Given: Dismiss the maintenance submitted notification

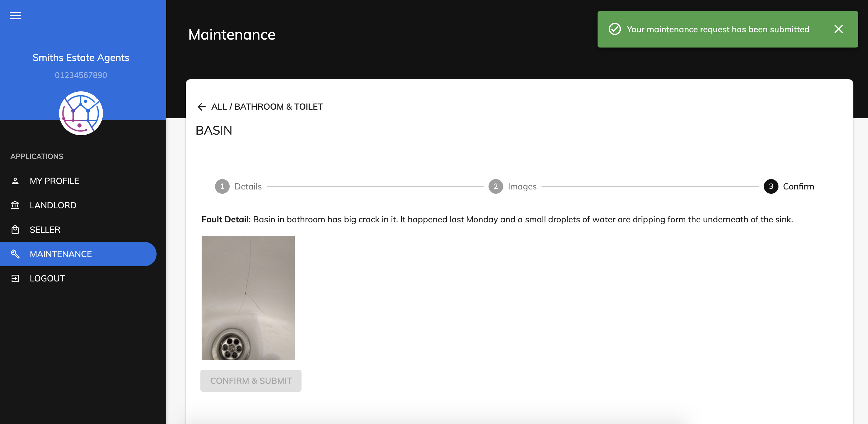Looking at the screenshot, I should [838, 29].
